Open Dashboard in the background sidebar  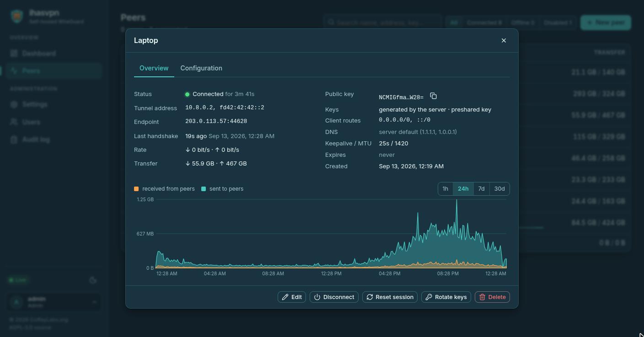[54, 53]
